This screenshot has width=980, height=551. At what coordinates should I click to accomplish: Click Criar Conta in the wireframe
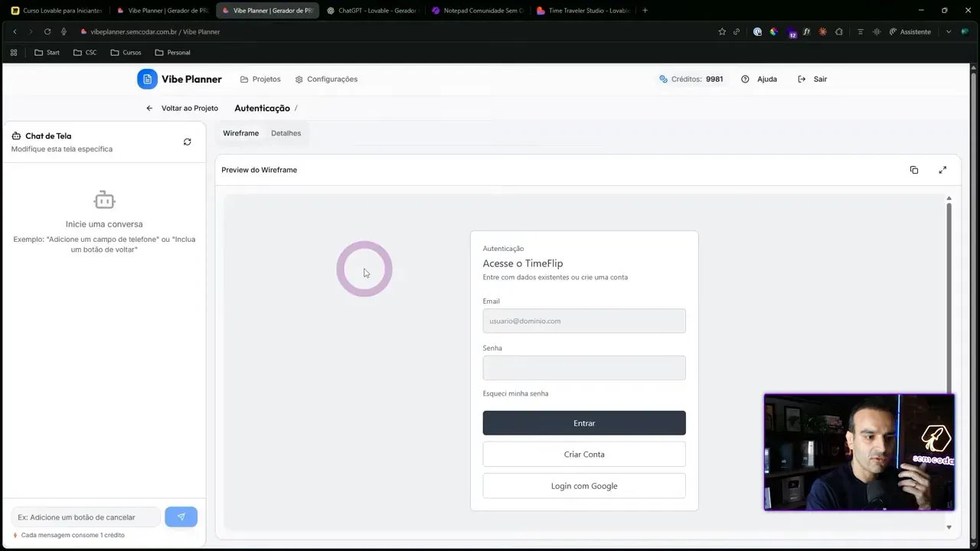[x=583, y=454]
